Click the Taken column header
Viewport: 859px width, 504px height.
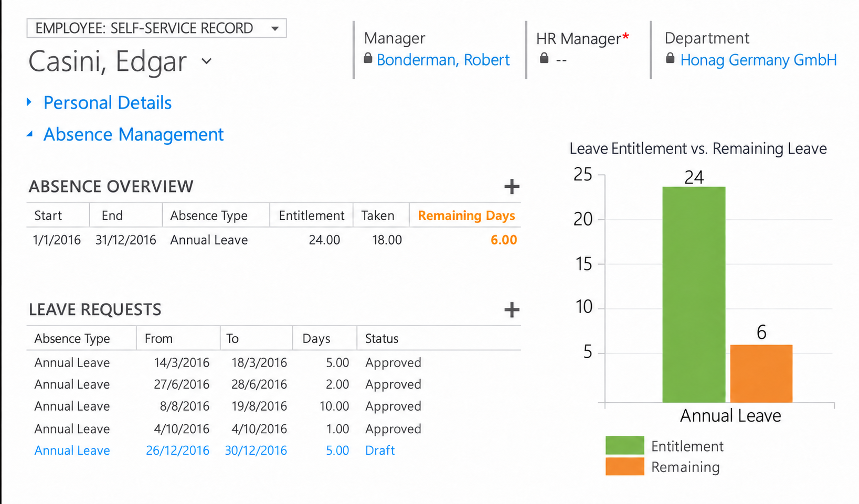(377, 216)
